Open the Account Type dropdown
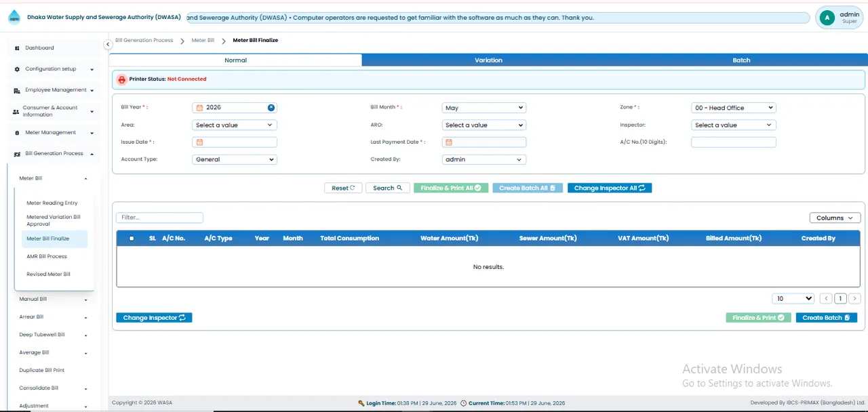 pos(234,160)
